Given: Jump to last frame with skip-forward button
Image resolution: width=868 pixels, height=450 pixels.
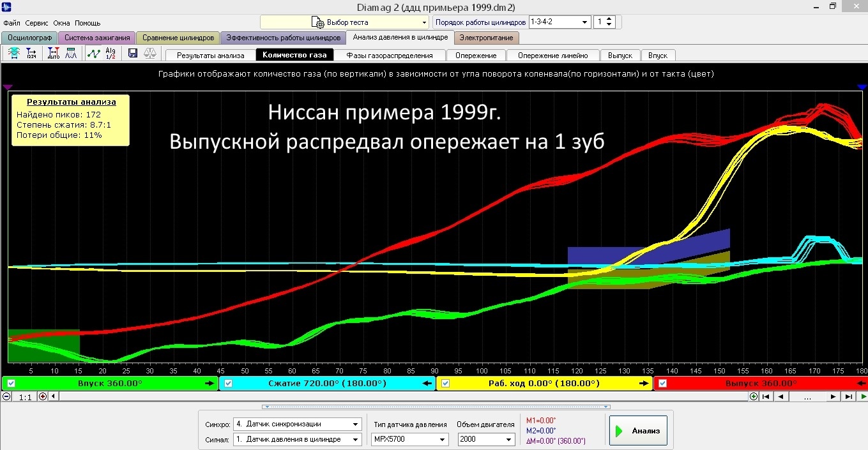Looking at the screenshot, I should pyautogui.click(x=848, y=396).
